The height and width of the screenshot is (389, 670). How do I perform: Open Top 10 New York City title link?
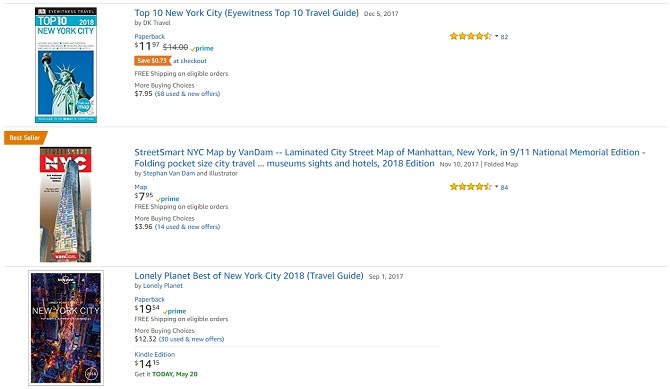pyautogui.click(x=247, y=13)
